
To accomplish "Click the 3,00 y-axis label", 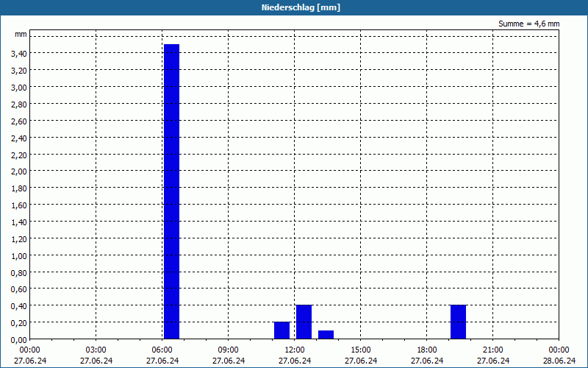I will (x=19, y=88).
